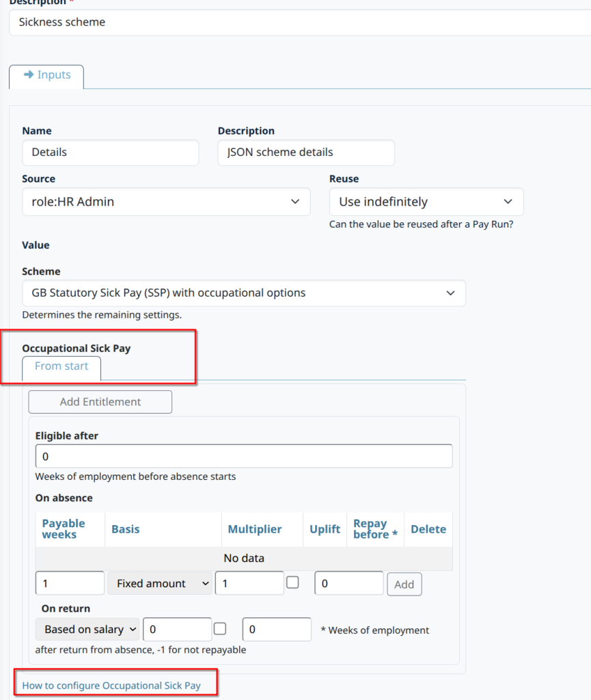Viewport: 591px width, 700px height.
Task: Click the JSON scheme details description field
Action: [x=306, y=152]
